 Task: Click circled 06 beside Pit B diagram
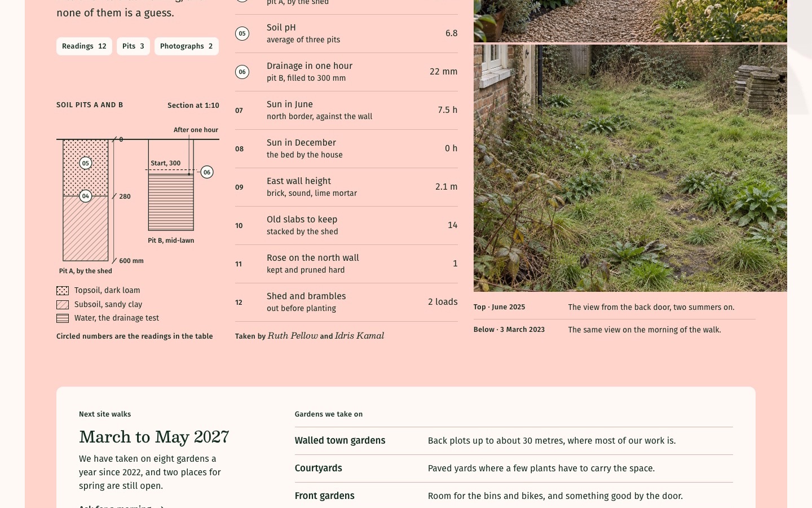tap(207, 172)
